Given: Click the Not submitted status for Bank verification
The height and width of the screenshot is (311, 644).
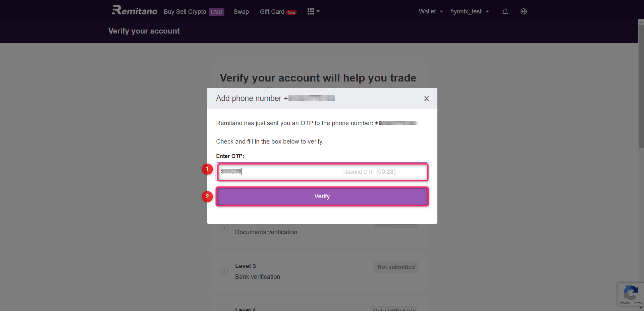Looking at the screenshot, I should [396, 267].
